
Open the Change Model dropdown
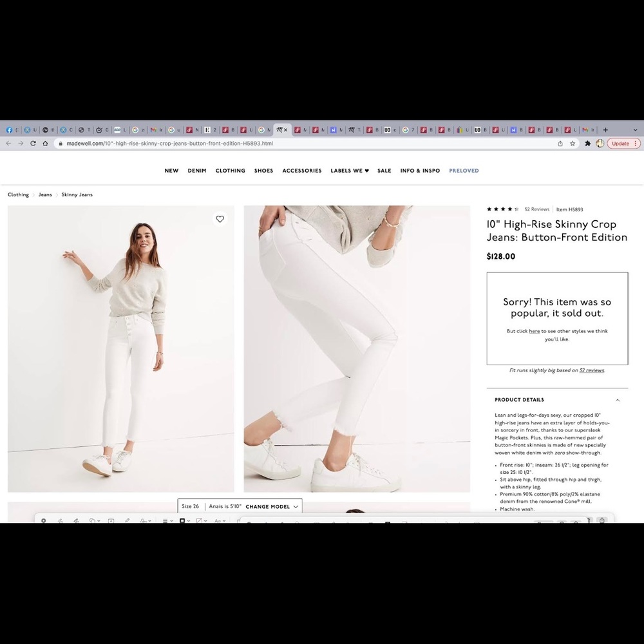tap(272, 506)
